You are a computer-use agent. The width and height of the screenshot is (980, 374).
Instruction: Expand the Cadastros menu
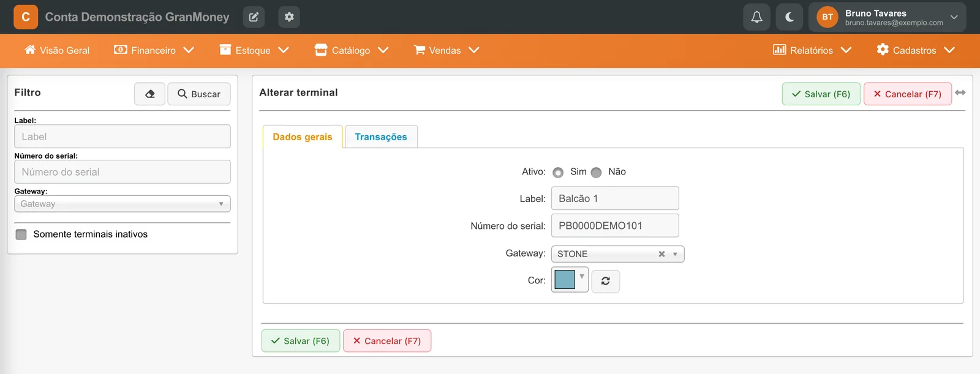(916, 50)
